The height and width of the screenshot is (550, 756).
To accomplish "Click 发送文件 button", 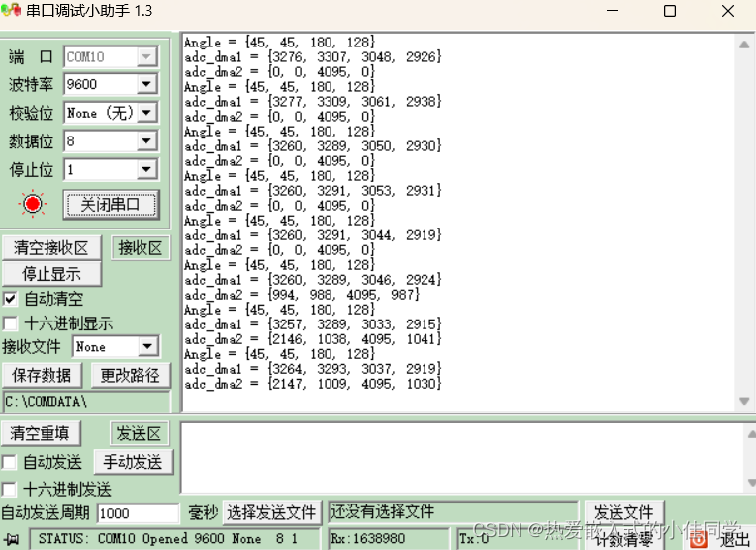I will point(623,511).
